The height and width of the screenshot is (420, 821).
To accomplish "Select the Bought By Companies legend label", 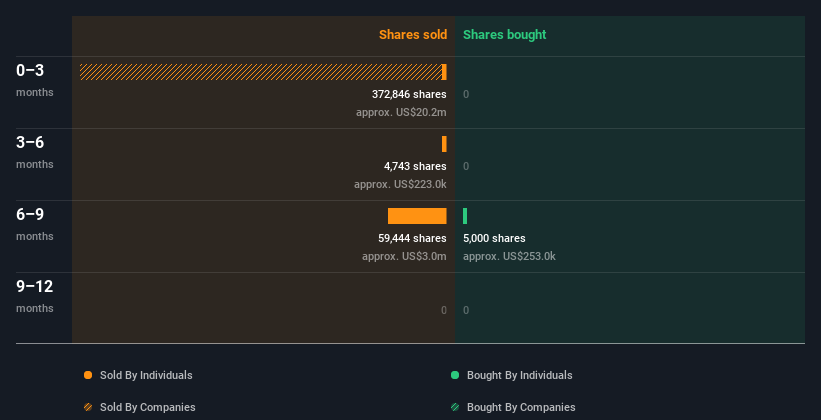I will click(x=521, y=407).
